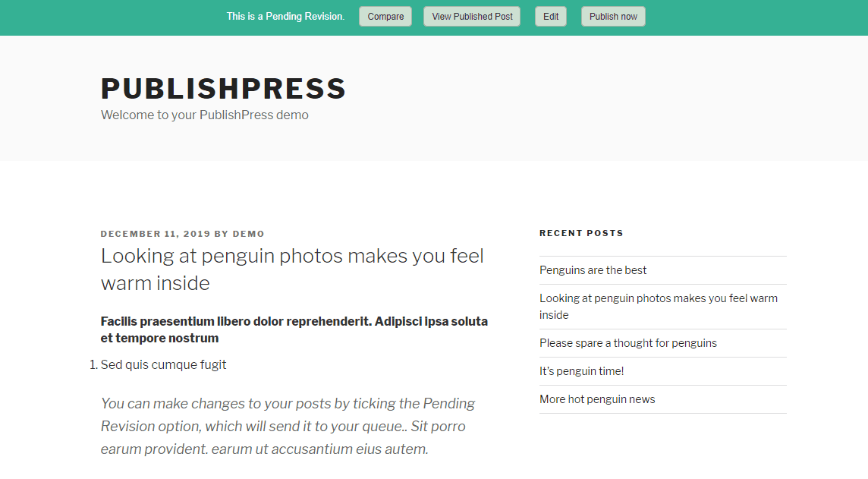Viewport: 868px width, 479px height.
Task: Open the 'It's penguin time!' post
Action: click(581, 371)
